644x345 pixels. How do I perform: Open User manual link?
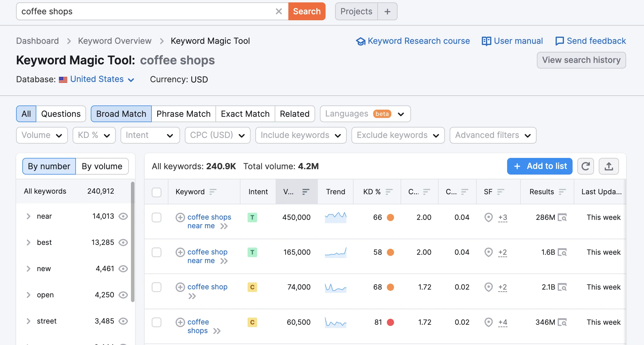[x=512, y=41]
